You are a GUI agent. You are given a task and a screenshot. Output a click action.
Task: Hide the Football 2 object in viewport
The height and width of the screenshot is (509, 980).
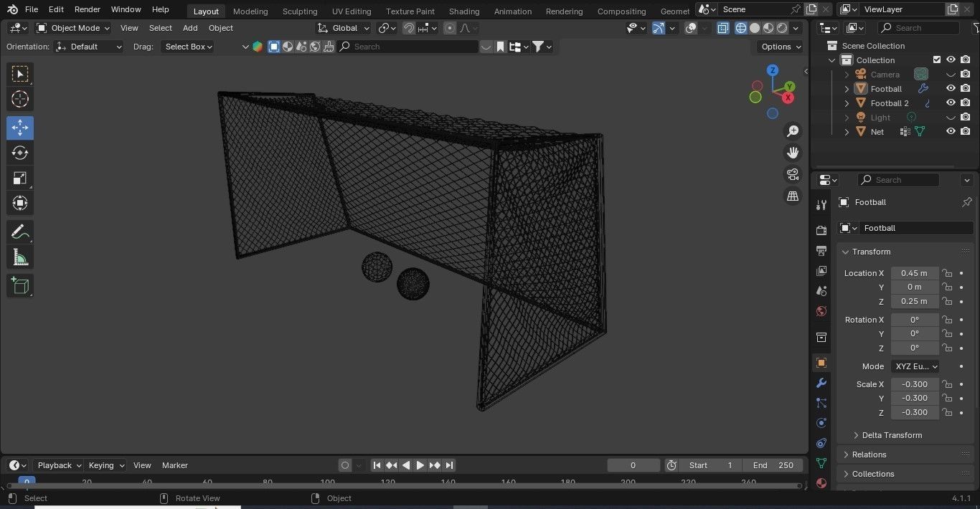coord(951,103)
